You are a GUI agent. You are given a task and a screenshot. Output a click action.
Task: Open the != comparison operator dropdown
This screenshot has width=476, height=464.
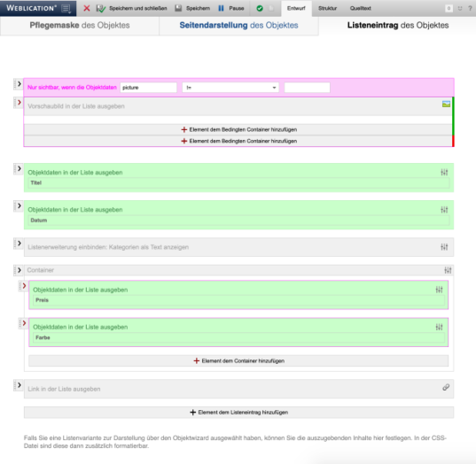[x=230, y=88]
